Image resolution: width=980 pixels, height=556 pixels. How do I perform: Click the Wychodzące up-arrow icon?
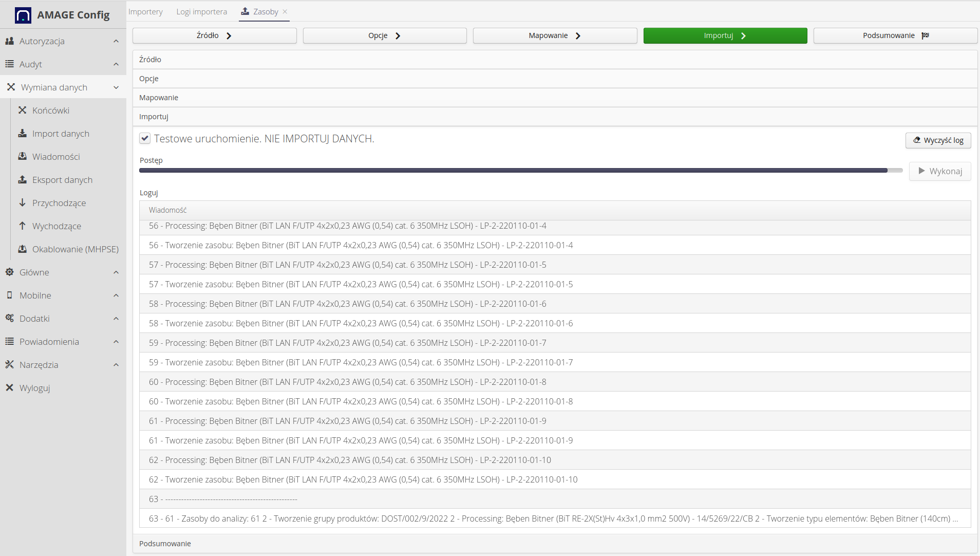pyautogui.click(x=23, y=226)
